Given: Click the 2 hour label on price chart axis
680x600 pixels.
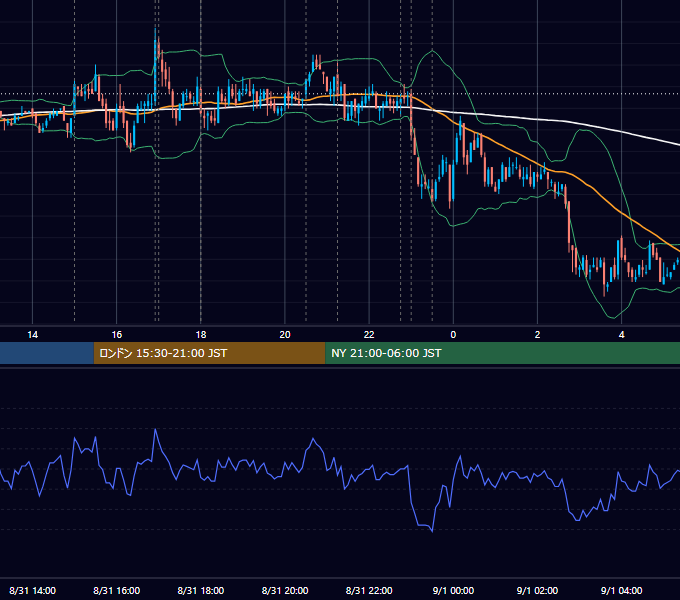Looking at the screenshot, I should point(537,335).
